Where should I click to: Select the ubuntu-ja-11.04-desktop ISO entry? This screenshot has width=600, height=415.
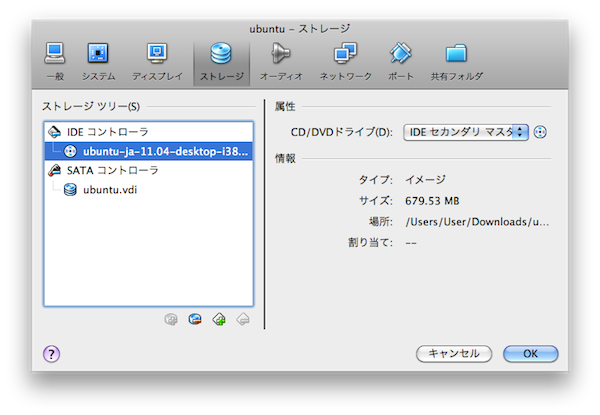pos(148,151)
